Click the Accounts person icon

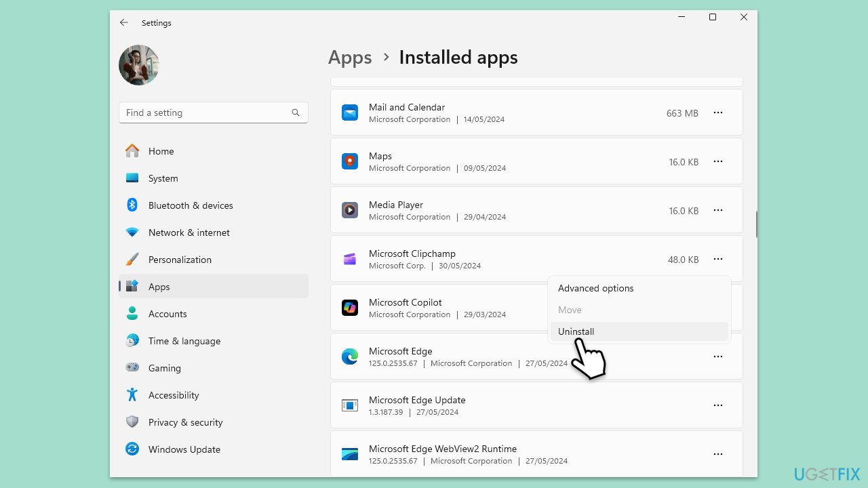click(x=132, y=314)
